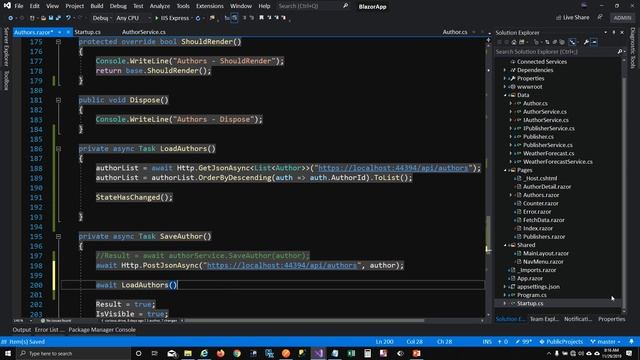
Task: Follow the localhost link in GetJsonAsync line
Action: (393, 168)
